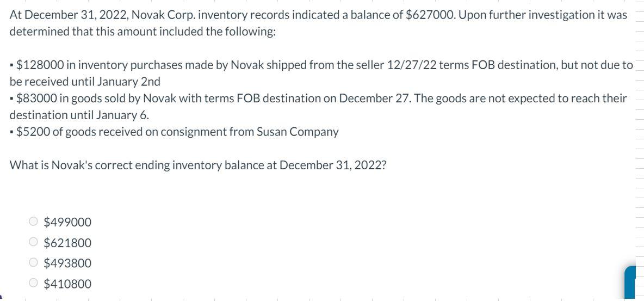Choose the $621800 answer option
The image size is (644, 301).
point(34,243)
